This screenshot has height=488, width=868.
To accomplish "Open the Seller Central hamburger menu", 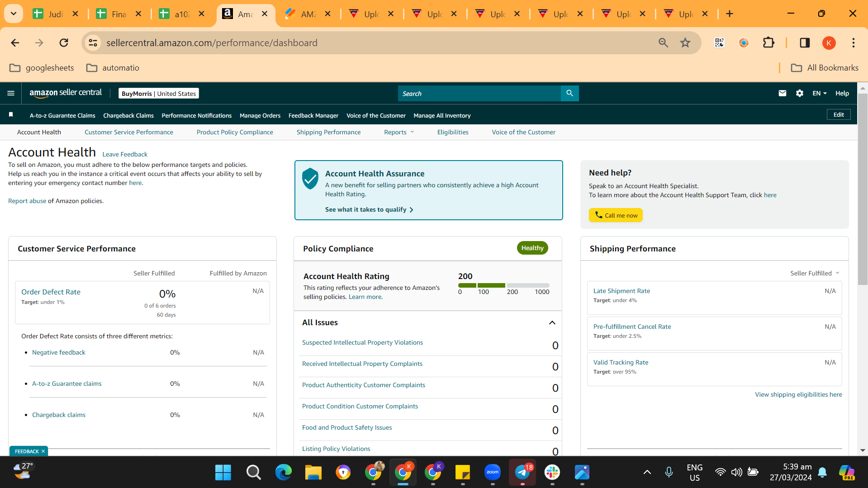I will [11, 93].
